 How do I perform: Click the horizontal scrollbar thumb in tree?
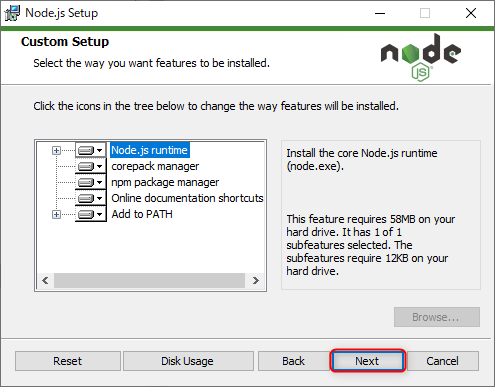tap(149, 281)
